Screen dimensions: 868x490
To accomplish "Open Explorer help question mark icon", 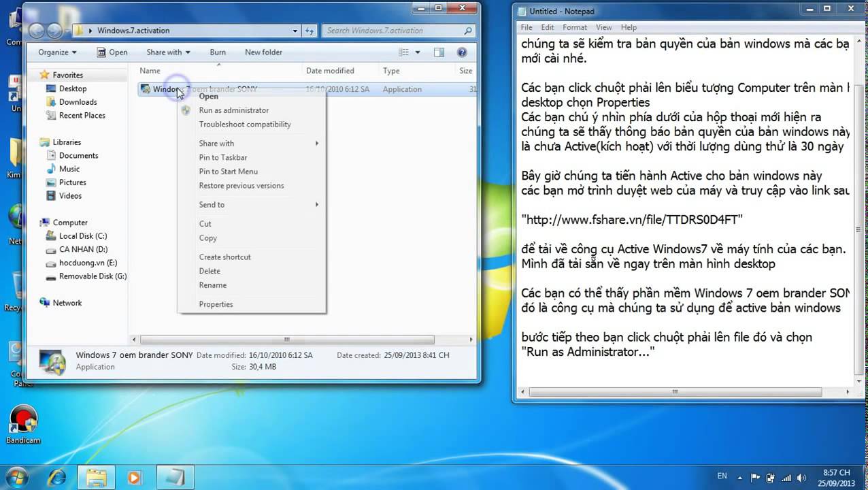I will click(462, 52).
